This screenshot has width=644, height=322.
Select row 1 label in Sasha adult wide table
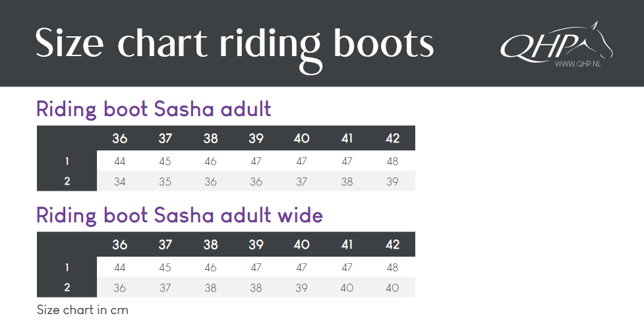[x=67, y=268]
